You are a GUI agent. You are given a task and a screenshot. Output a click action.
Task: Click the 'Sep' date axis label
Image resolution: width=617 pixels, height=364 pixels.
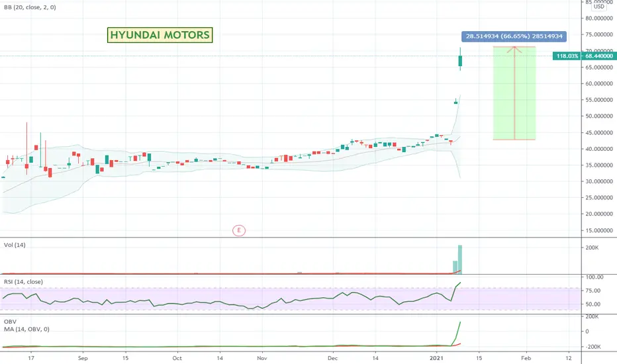click(83, 358)
